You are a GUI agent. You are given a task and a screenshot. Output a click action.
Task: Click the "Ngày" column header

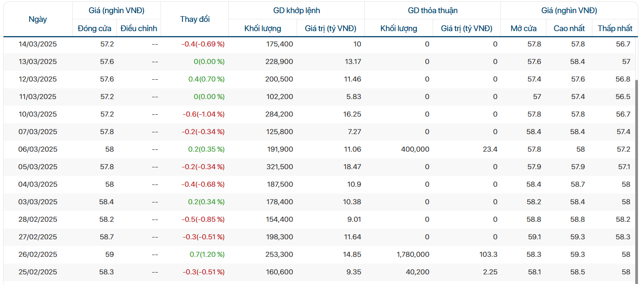[38, 19]
